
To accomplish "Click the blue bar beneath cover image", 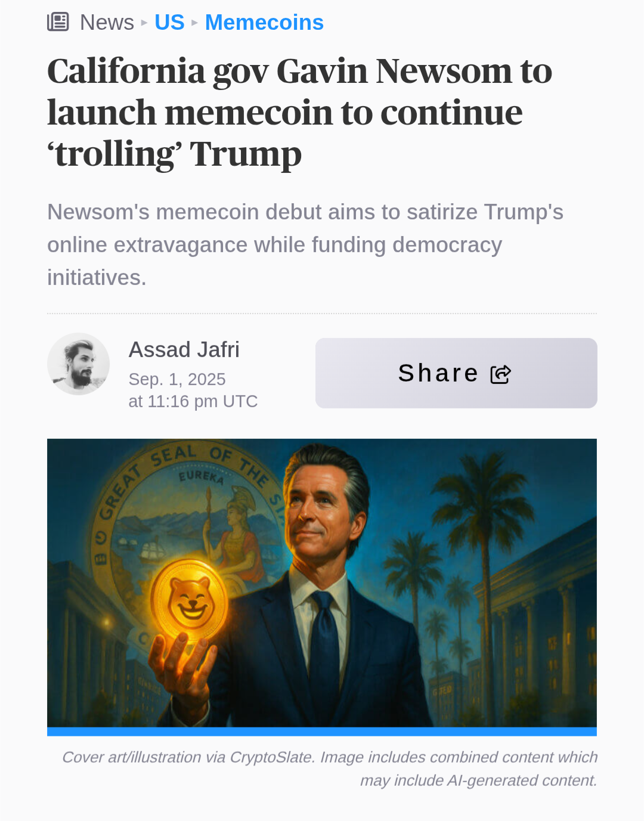I will (x=322, y=732).
